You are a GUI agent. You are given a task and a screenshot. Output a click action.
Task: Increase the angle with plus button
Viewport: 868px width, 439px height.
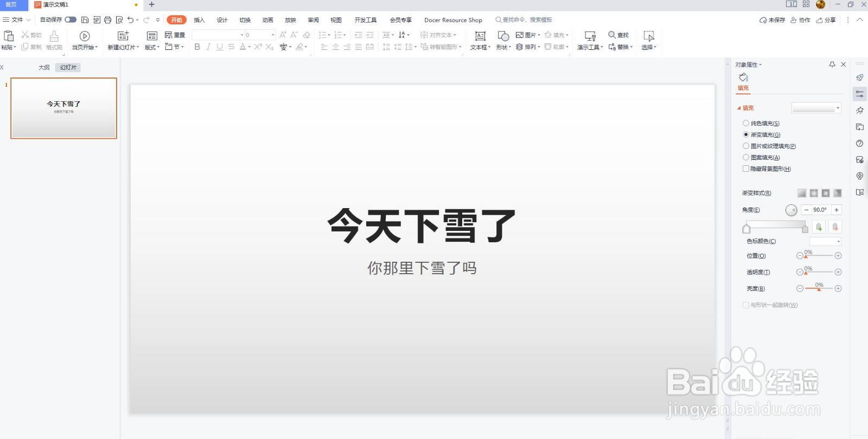tap(837, 210)
